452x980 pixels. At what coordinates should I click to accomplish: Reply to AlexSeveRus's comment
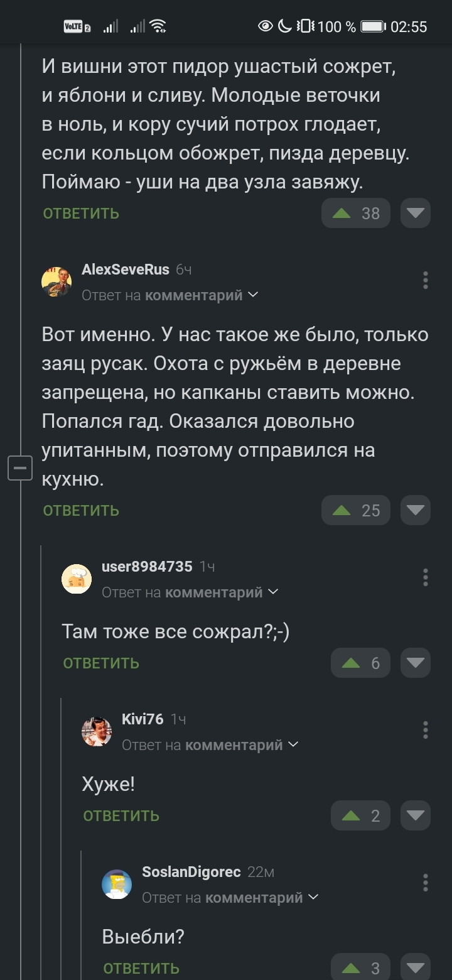81,511
